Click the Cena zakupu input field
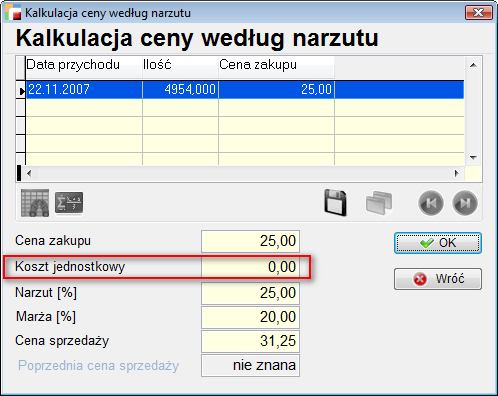This screenshot has height=396, width=498. (x=250, y=241)
